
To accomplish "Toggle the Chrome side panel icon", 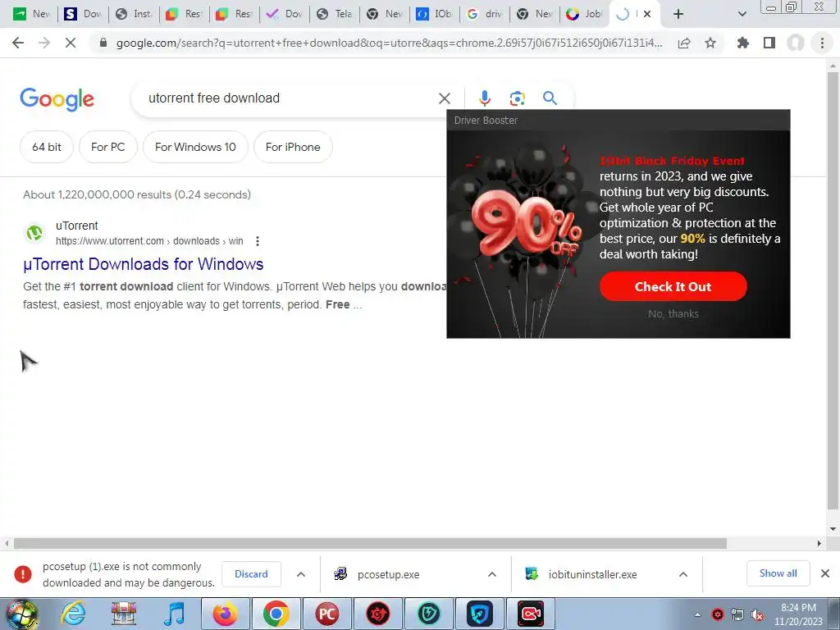I will (769, 43).
